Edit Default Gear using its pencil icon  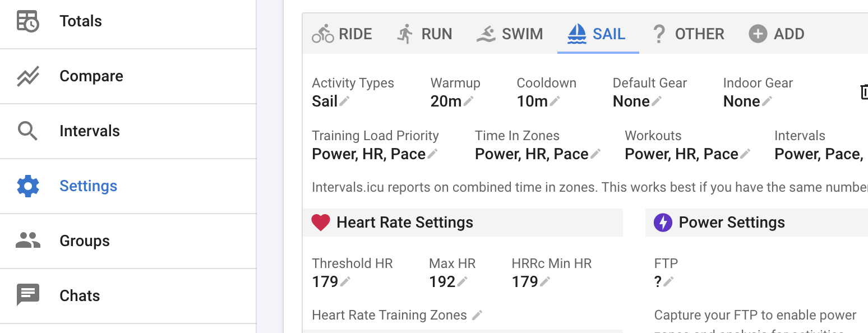tap(657, 101)
